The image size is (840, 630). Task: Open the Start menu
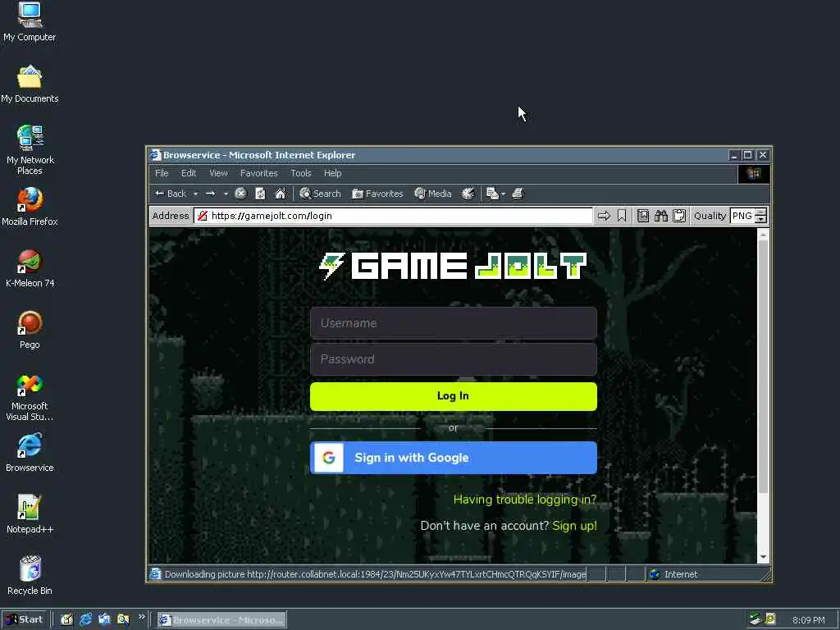point(25,620)
